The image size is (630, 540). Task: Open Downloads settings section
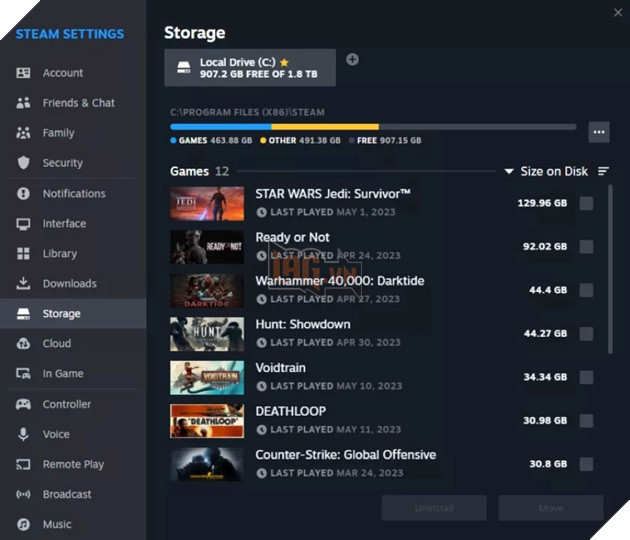73,283
